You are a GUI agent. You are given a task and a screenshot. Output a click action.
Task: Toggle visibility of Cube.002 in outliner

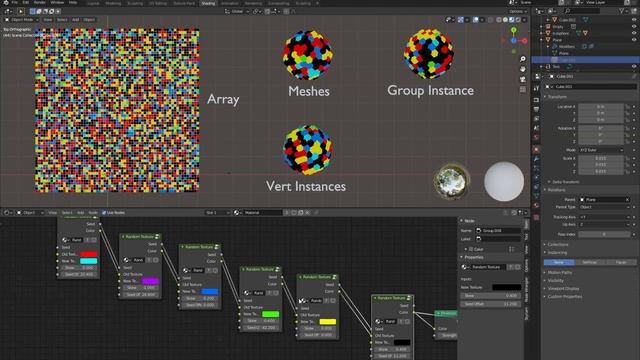pos(634,20)
